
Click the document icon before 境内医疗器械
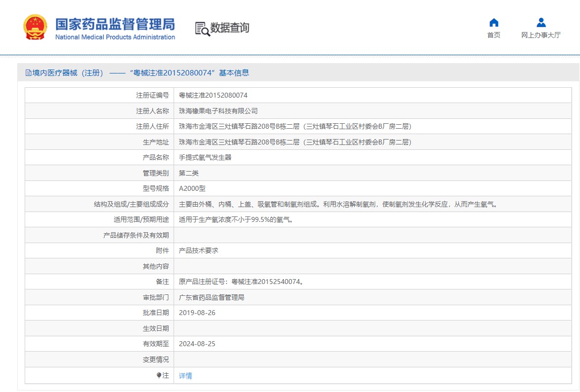(29, 73)
